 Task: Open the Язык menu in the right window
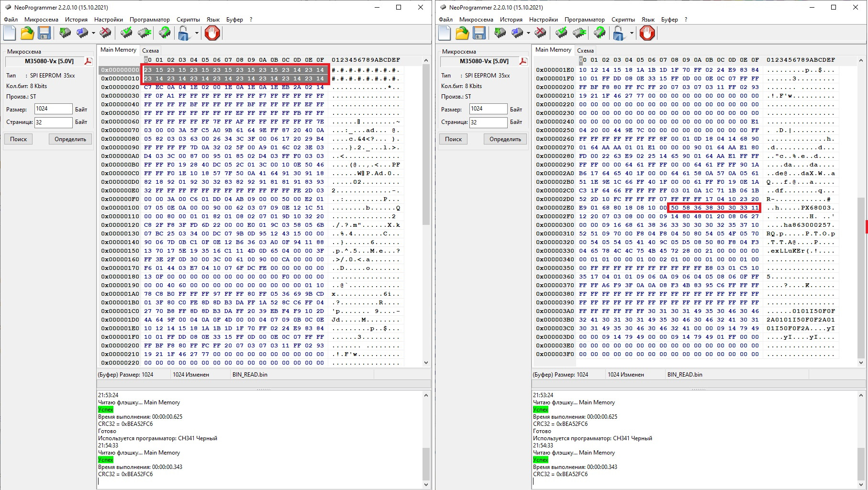[x=648, y=20]
